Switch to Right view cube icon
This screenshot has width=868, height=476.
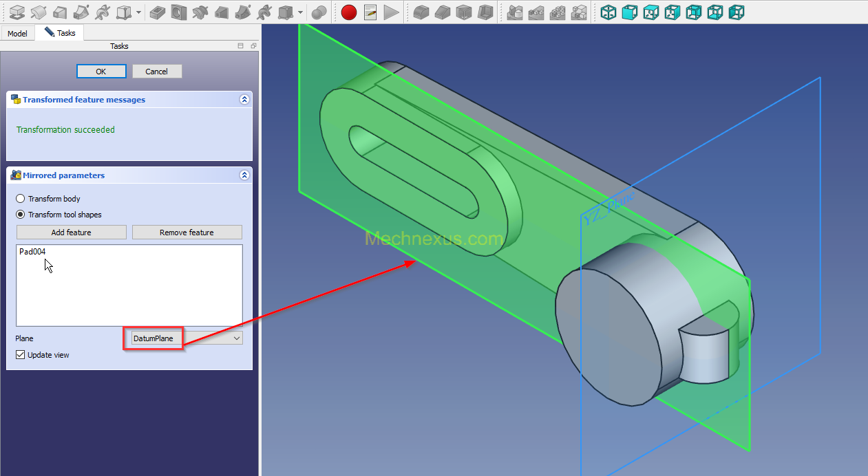(x=672, y=12)
